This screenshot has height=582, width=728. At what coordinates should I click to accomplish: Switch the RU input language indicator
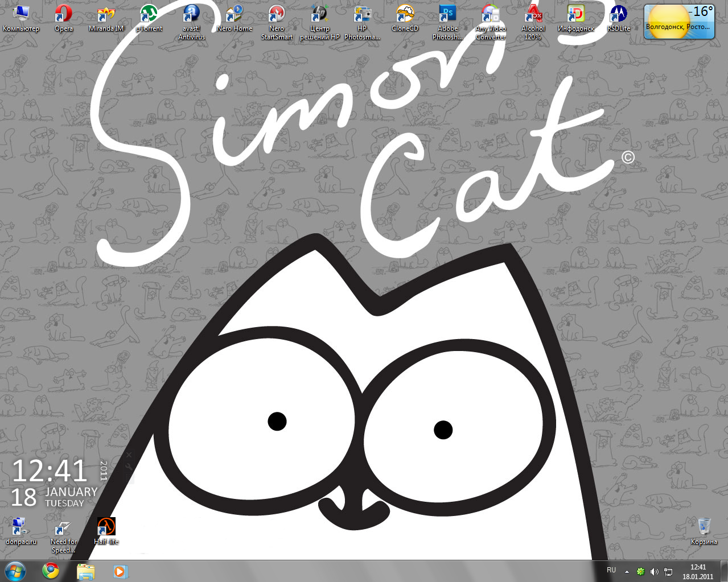pos(611,570)
